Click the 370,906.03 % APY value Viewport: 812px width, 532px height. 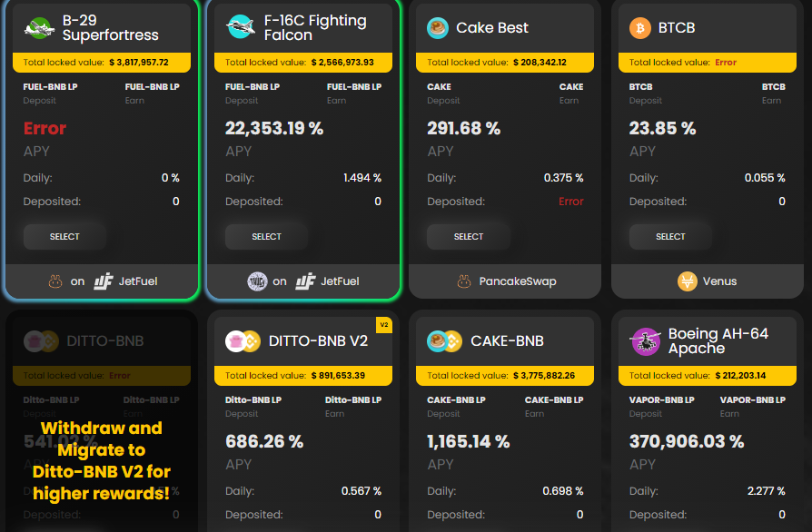point(686,441)
